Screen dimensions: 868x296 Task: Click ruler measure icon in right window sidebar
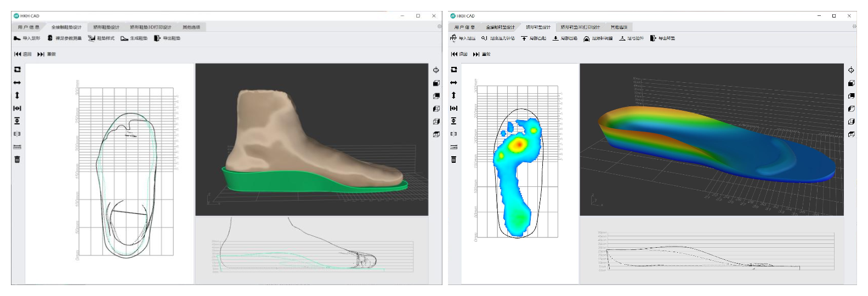click(453, 147)
